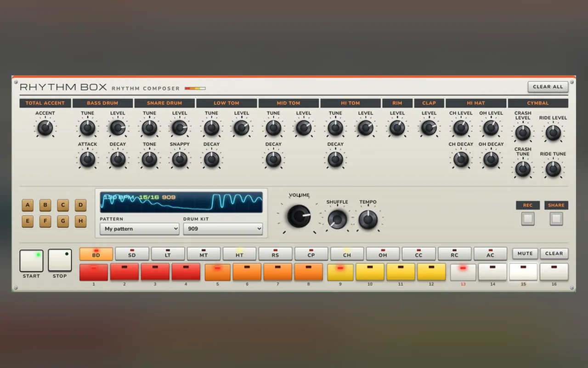Click the Bass Drum Attack knob

[87, 159]
